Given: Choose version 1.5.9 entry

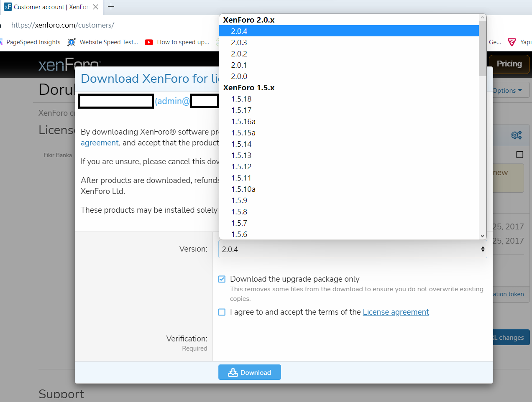Looking at the screenshot, I should coord(349,200).
